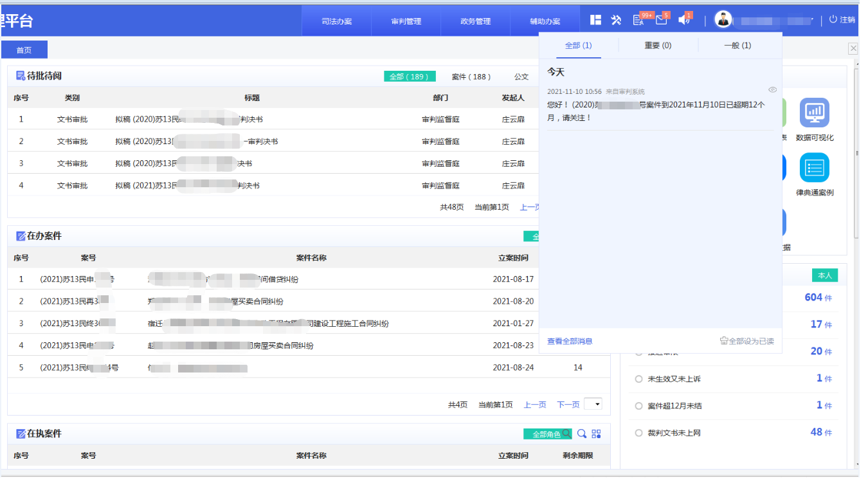Select the 裁判文书未上网 radio button
This screenshot has width=868, height=478.
(x=638, y=433)
